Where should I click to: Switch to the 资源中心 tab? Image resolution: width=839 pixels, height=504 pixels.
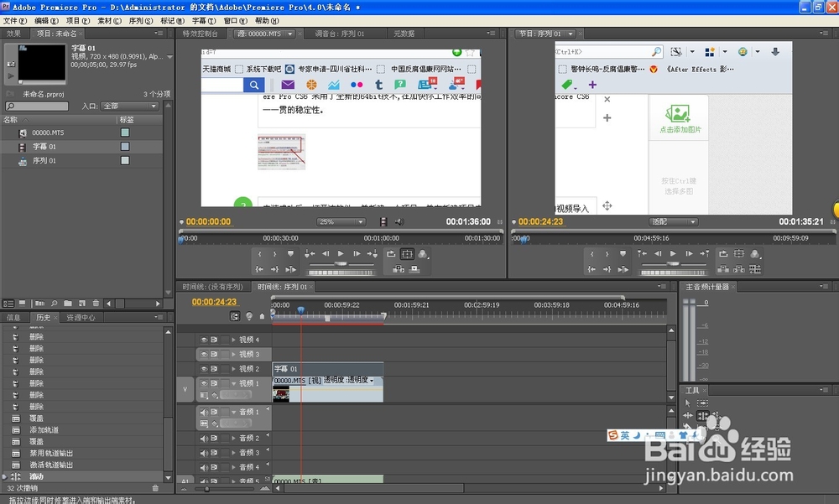pos(81,317)
